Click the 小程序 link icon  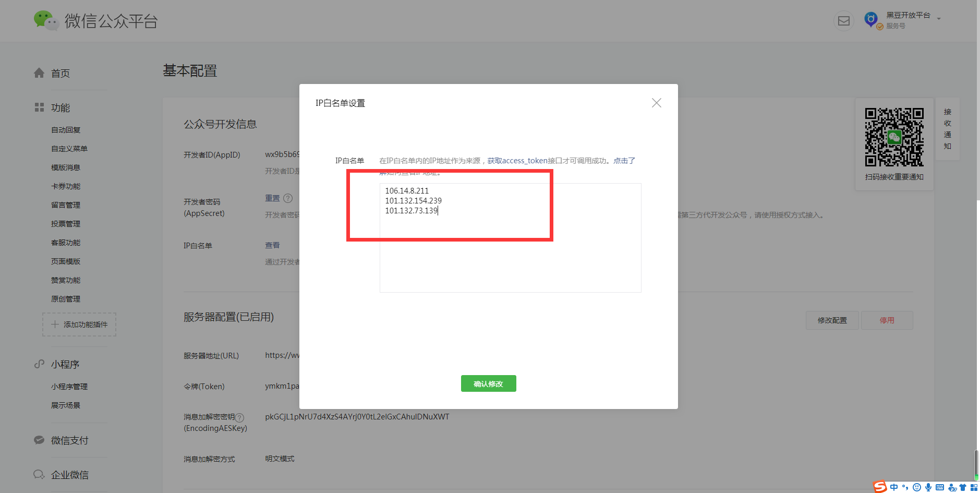[x=39, y=364]
